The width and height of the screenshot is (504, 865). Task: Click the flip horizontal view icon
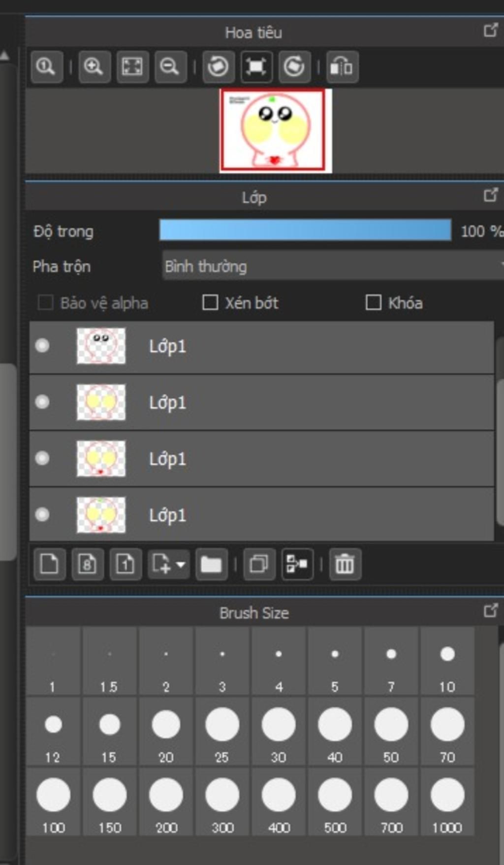(342, 67)
